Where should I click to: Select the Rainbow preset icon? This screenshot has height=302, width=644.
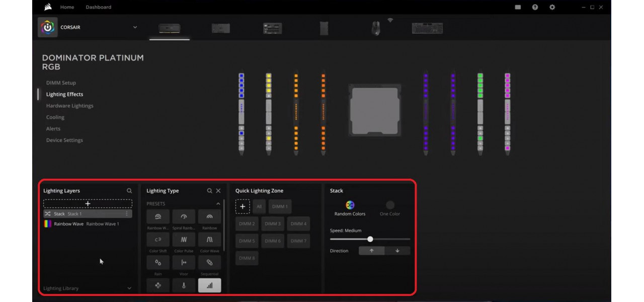pyautogui.click(x=209, y=217)
